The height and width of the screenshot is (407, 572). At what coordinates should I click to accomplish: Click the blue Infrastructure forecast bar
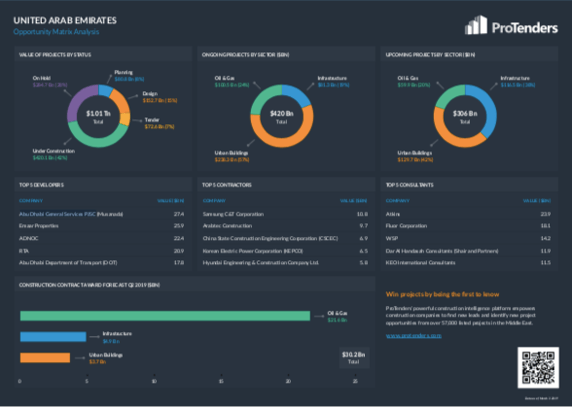click(53, 337)
